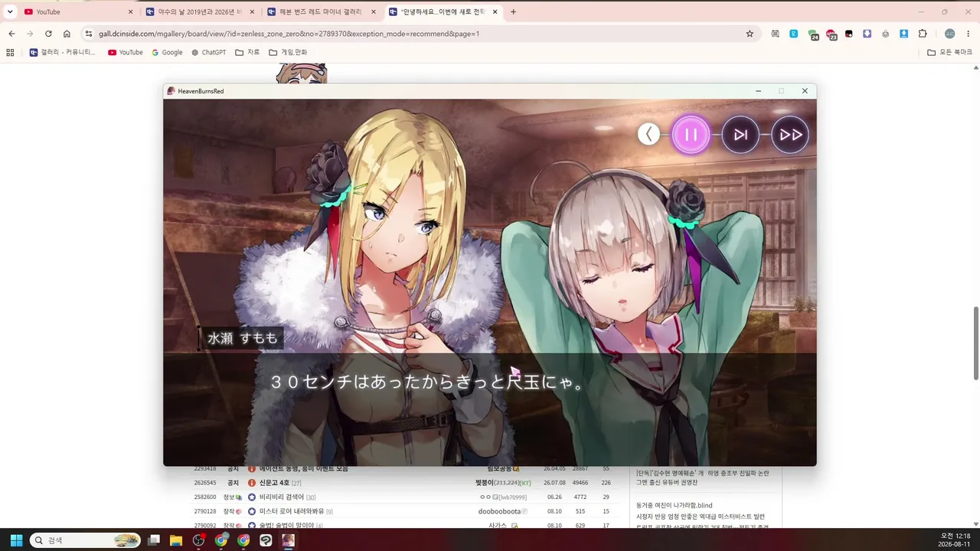This screenshot has width=980, height=551.
Task: Open the Extensions puzzle-piece menu
Action: [923, 34]
